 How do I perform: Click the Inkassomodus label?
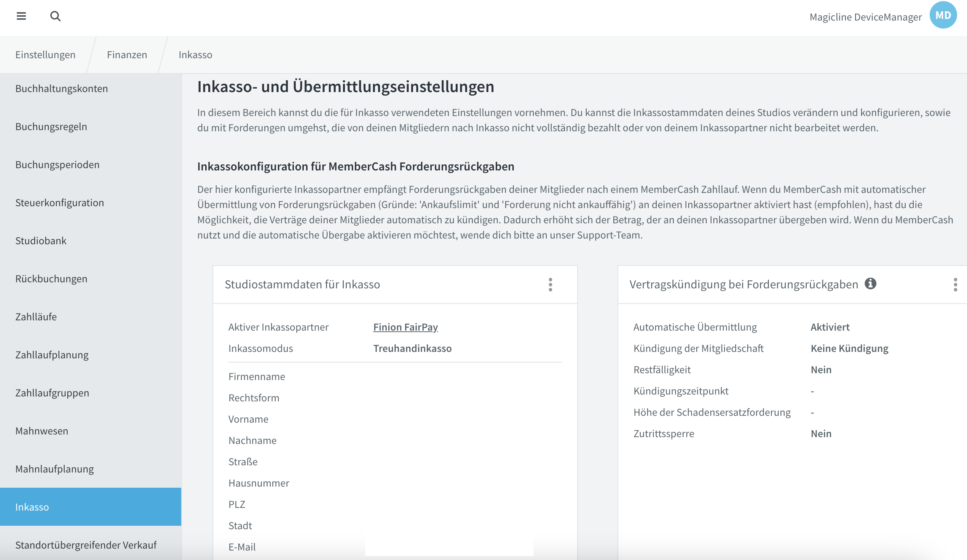pyautogui.click(x=260, y=348)
